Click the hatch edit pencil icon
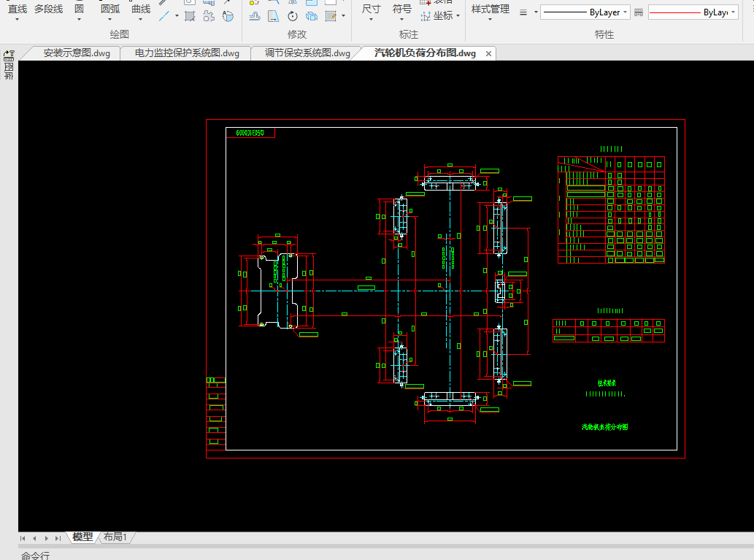754x560 pixels. click(x=331, y=16)
